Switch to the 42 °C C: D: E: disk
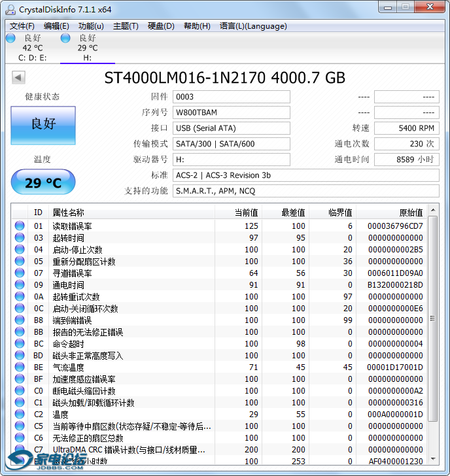Screen dimensions: 450x476 (33, 48)
